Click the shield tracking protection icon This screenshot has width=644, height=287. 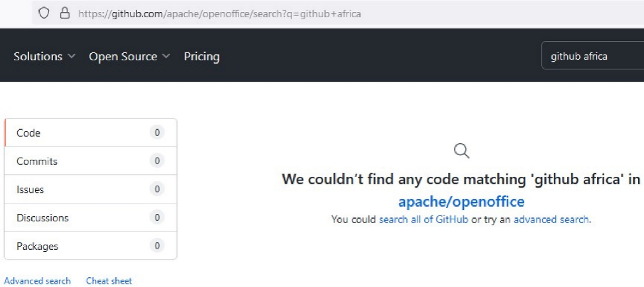tap(44, 13)
